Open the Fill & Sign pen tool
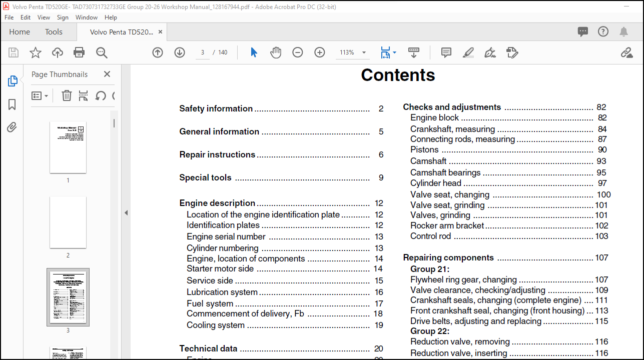The width and height of the screenshot is (644, 360). point(490,52)
